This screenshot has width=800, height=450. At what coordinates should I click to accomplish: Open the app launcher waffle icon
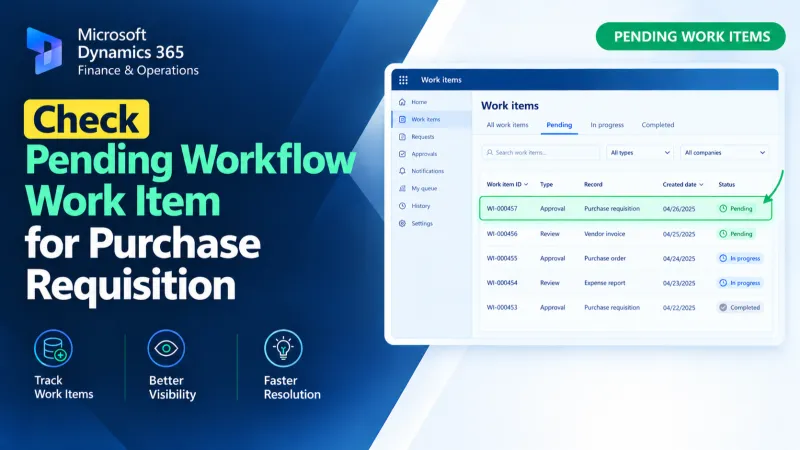[403, 80]
